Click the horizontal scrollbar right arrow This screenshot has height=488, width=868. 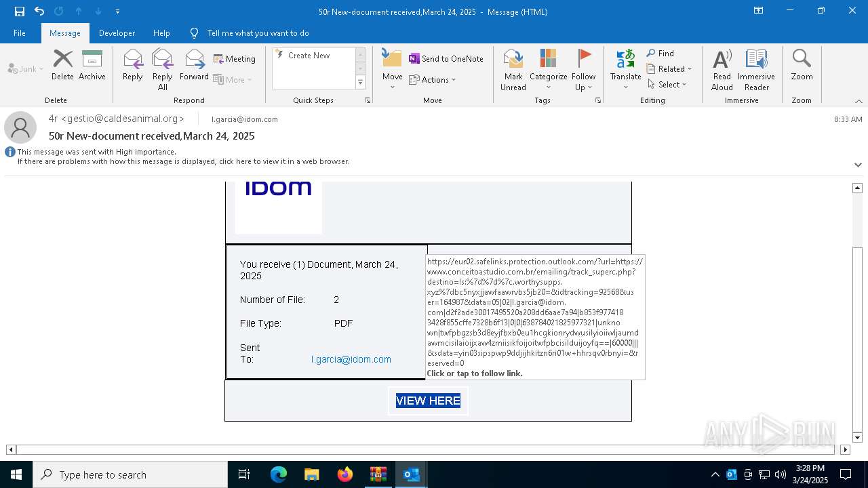click(845, 449)
